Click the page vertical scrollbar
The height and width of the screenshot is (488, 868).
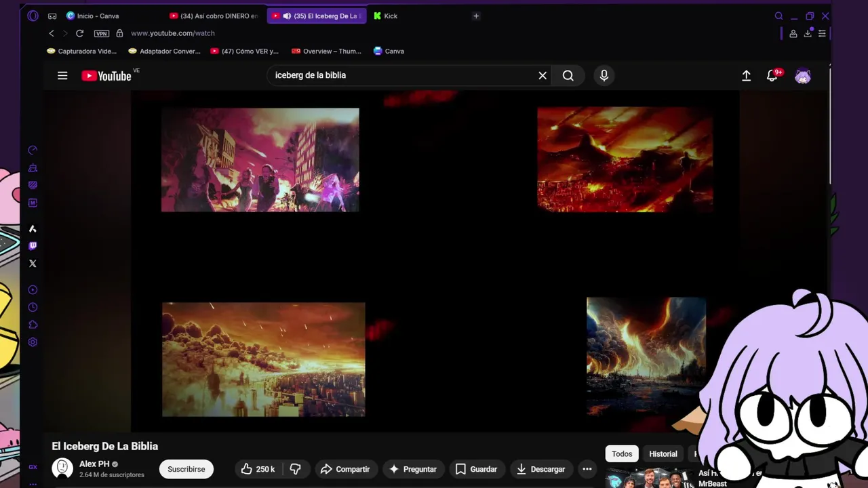[x=830, y=125]
